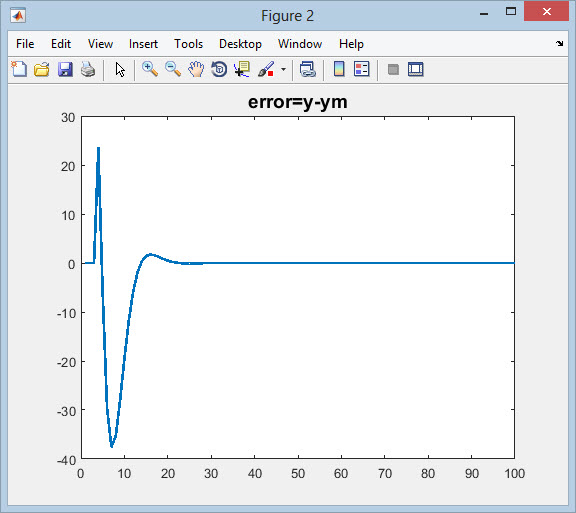Print the figure using the printer icon

coord(88,69)
